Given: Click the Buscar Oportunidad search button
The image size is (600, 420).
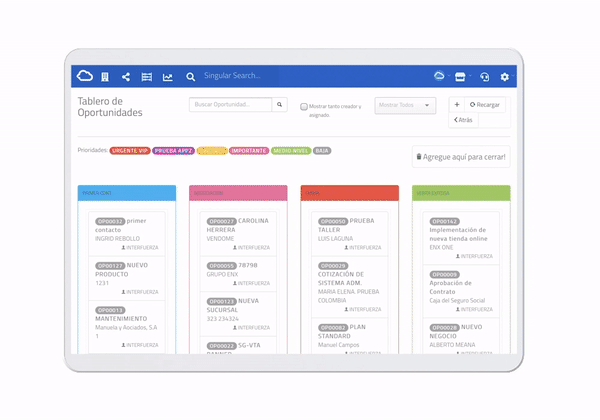Looking at the screenshot, I should [279, 104].
